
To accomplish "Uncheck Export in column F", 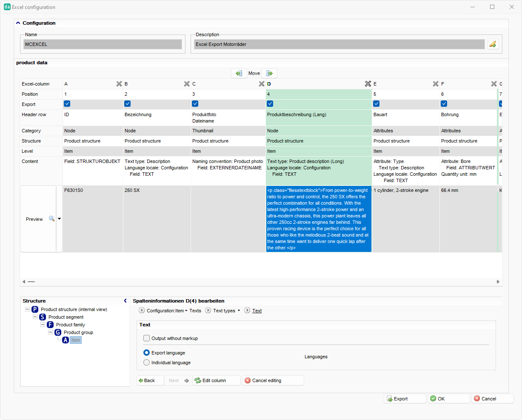I will (444, 103).
